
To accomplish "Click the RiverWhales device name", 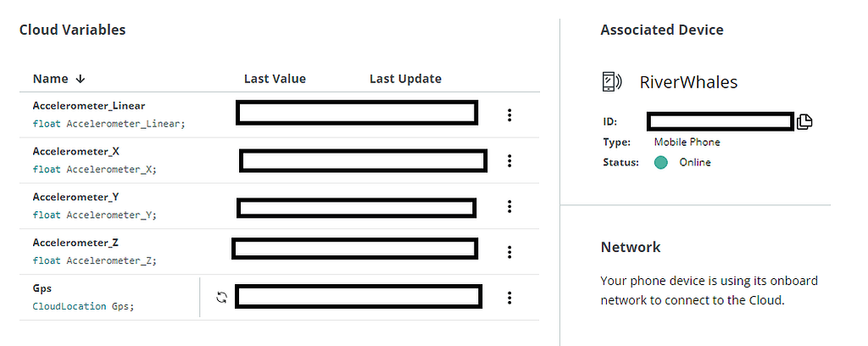I will click(x=688, y=82).
